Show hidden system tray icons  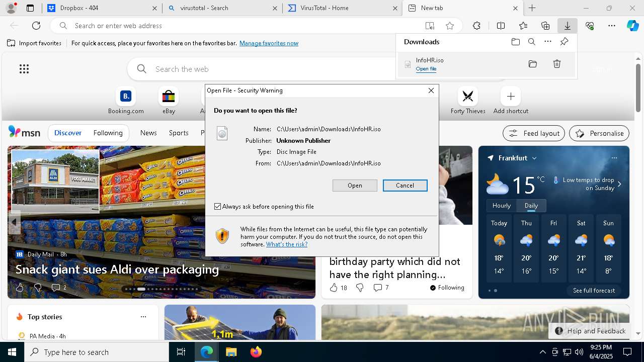point(542,352)
